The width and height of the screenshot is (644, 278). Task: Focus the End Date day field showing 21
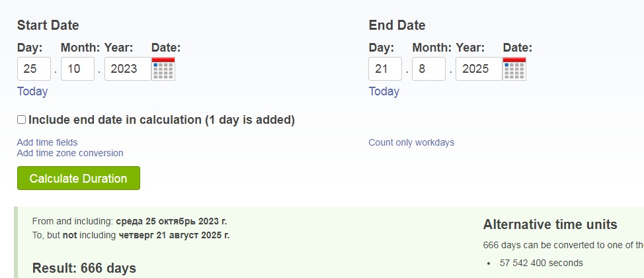click(x=385, y=69)
